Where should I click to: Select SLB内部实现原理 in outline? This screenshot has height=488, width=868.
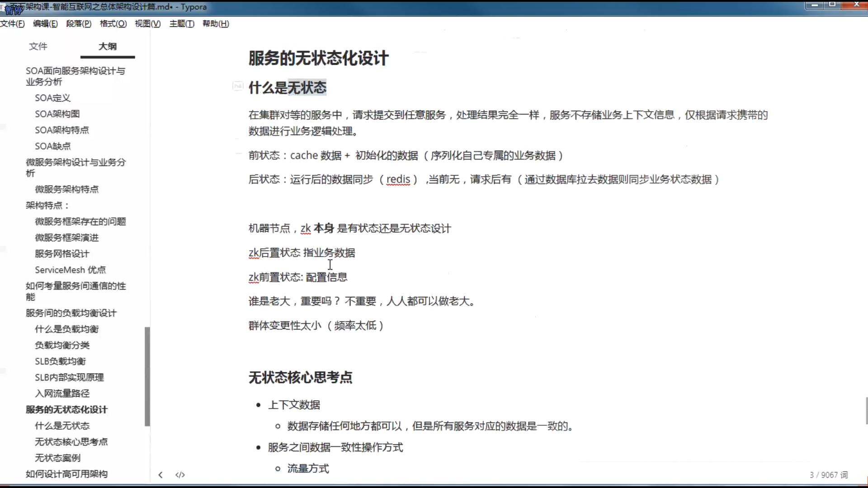pos(69,377)
